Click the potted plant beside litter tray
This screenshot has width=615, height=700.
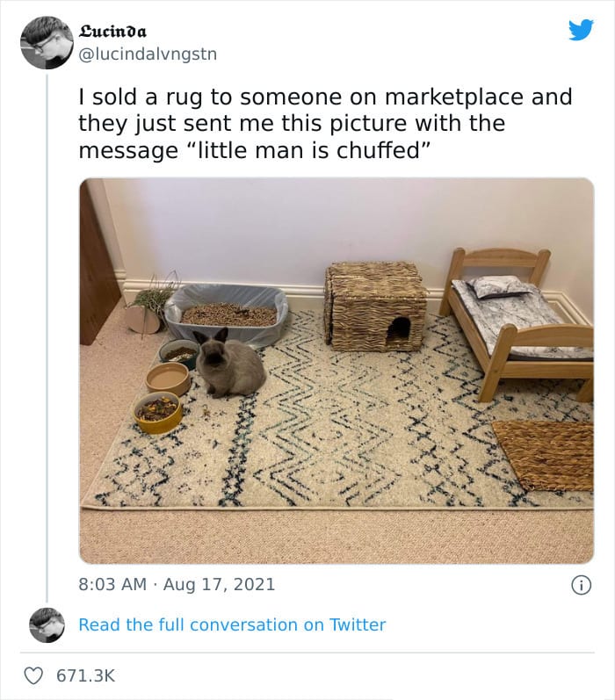[x=149, y=307]
